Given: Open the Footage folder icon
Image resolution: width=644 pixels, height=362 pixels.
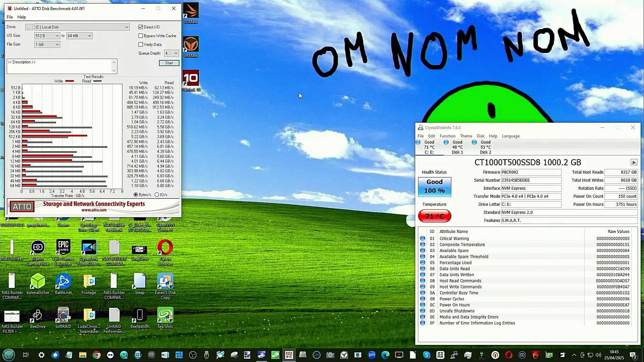Looking at the screenshot, I should (x=89, y=284).
